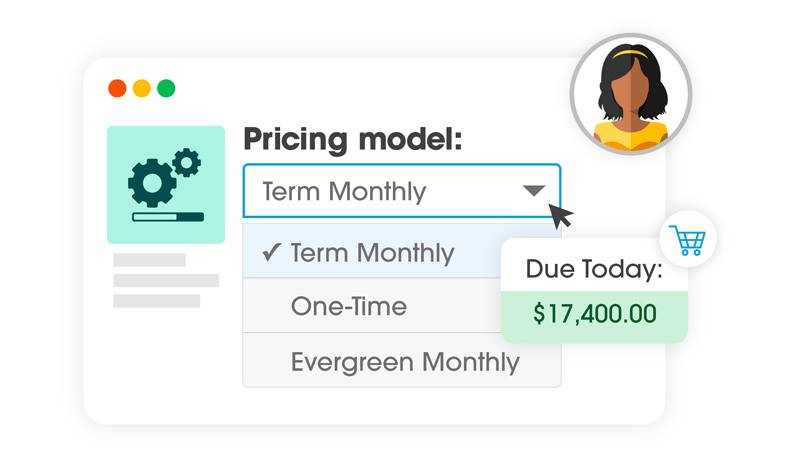Click the Pricing model heading

[x=353, y=139]
